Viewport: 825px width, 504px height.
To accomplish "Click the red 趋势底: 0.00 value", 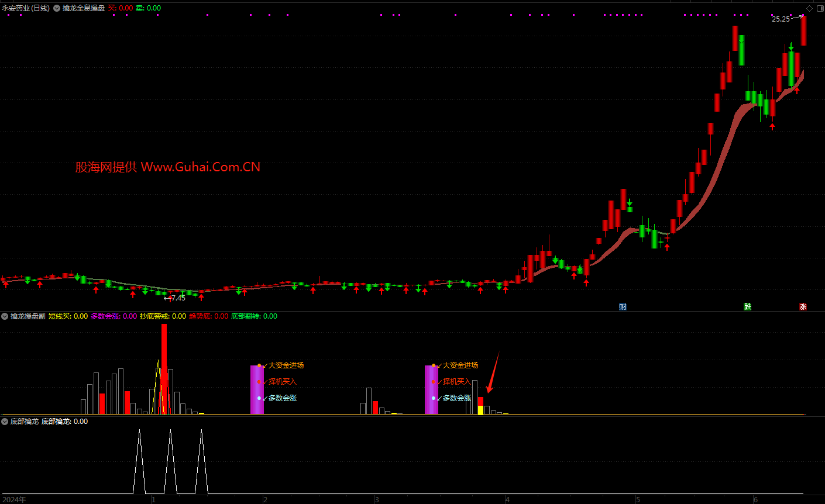I will point(209,316).
